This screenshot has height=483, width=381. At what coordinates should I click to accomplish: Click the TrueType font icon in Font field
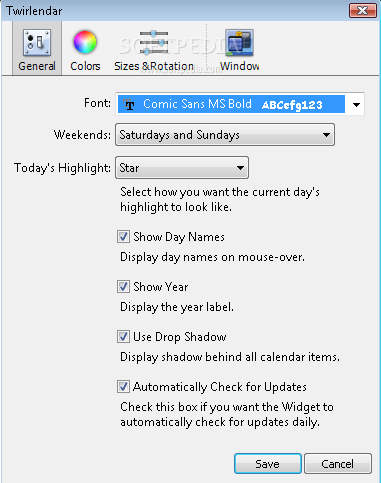(x=129, y=105)
